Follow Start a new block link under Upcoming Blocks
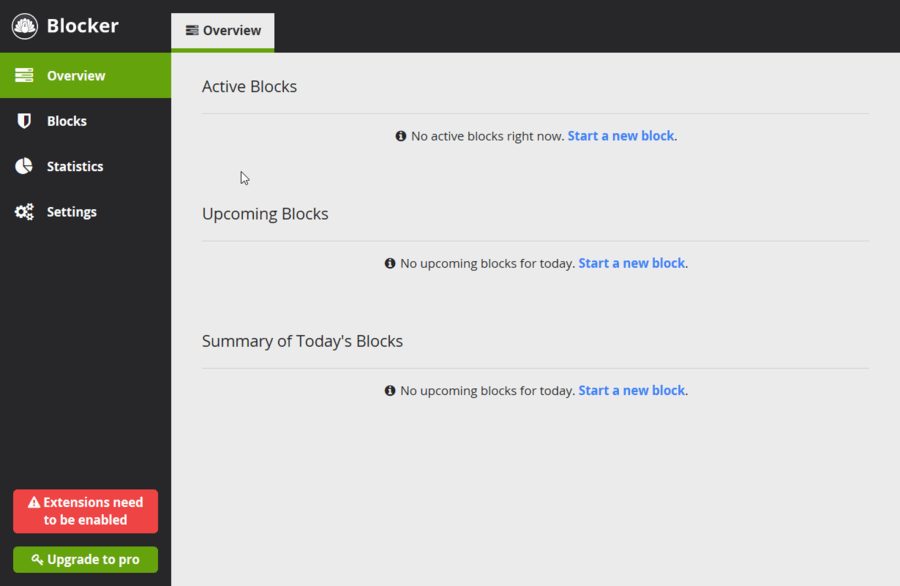Screen dimensions: 900x586 (x=631, y=263)
